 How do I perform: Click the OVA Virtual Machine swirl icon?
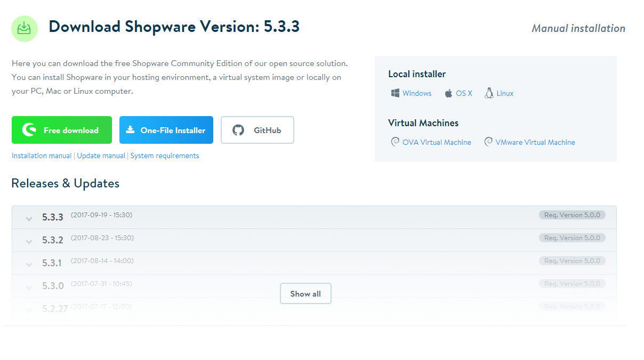pyautogui.click(x=395, y=142)
